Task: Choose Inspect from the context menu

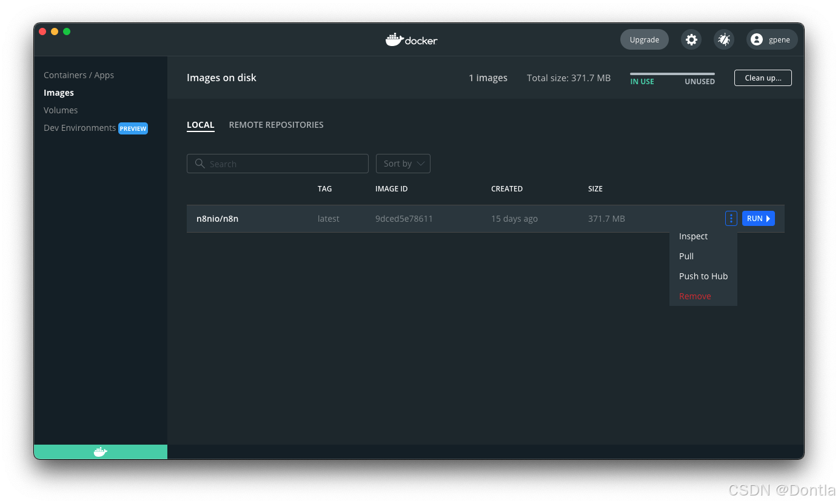Action: pyautogui.click(x=693, y=236)
